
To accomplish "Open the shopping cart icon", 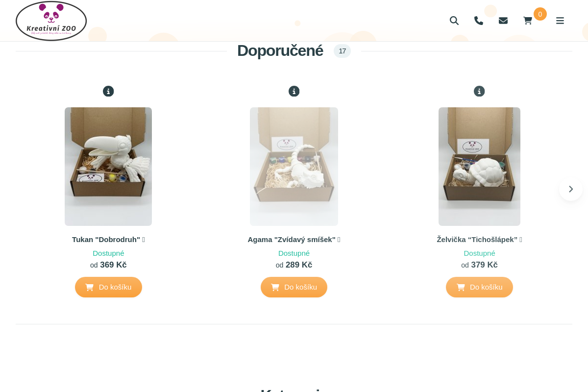I will 528,21.
